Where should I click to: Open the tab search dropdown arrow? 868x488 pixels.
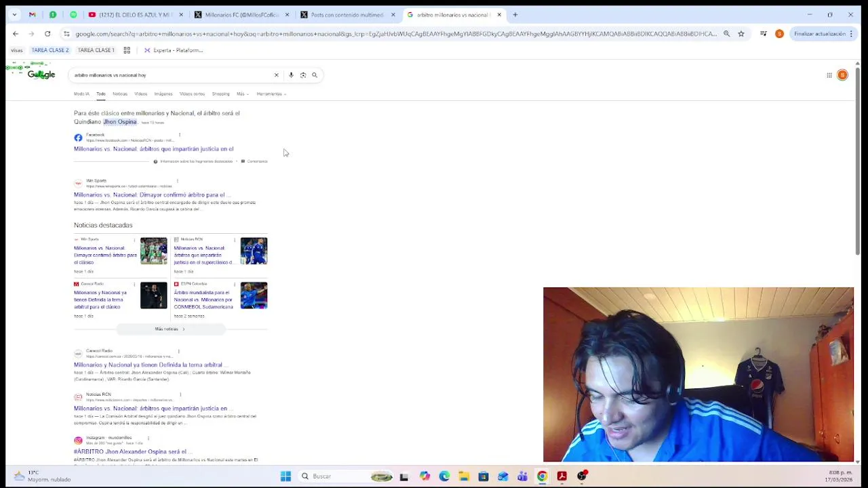(x=16, y=14)
